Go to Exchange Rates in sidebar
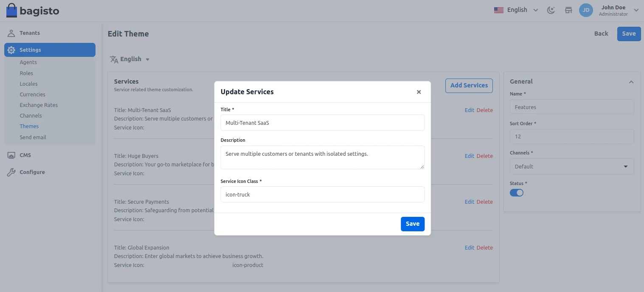Viewport: 644px width, 292px height. (x=39, y=105)
